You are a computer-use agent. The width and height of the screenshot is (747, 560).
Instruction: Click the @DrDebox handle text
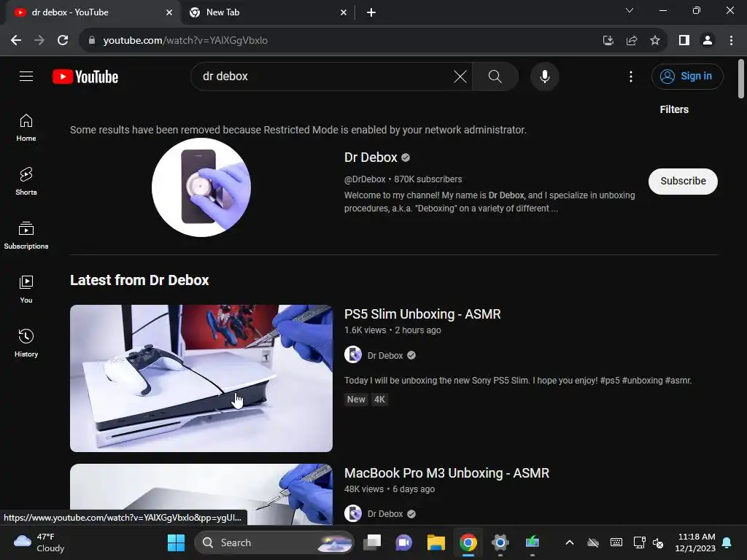click(365, 179)
